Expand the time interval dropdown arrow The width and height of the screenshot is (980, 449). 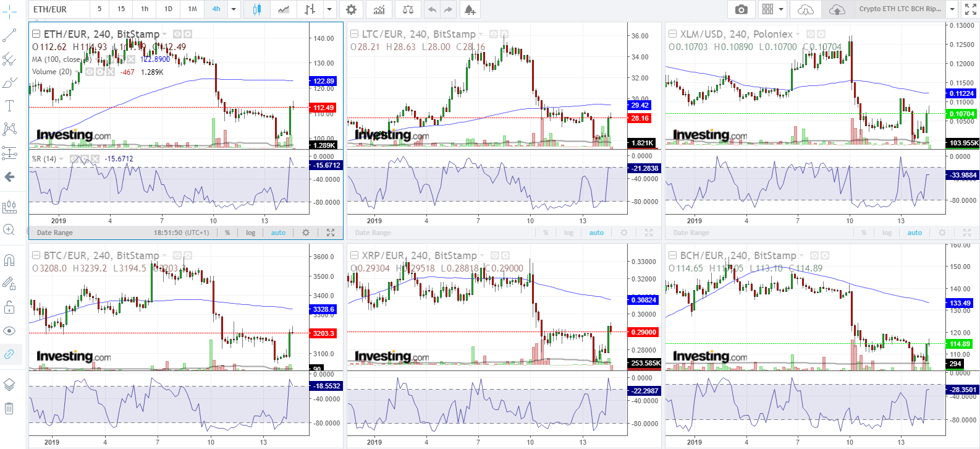pos(234,9)
